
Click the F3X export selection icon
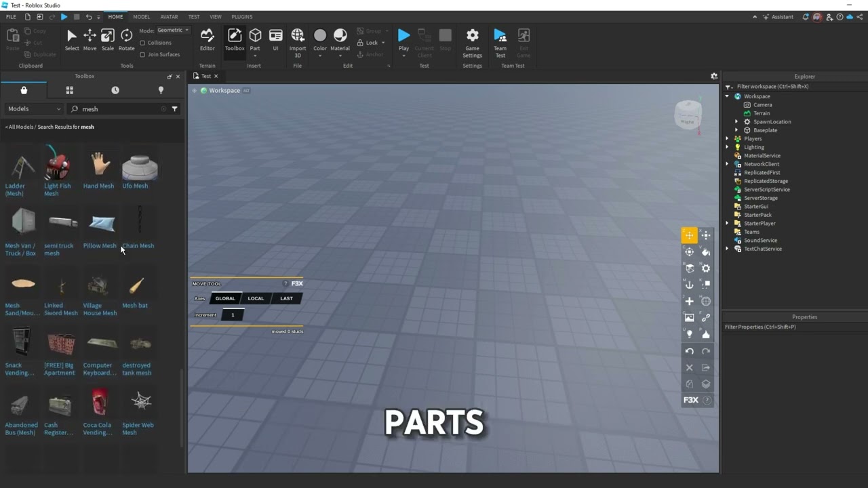706,367
